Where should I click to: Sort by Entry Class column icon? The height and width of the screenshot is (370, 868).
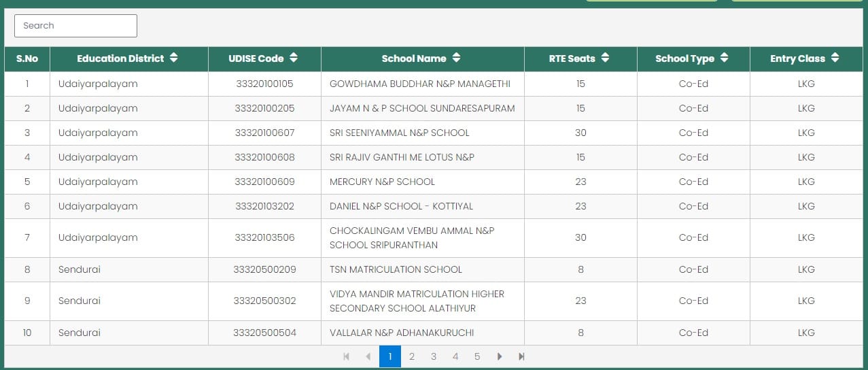coord(835,58)
